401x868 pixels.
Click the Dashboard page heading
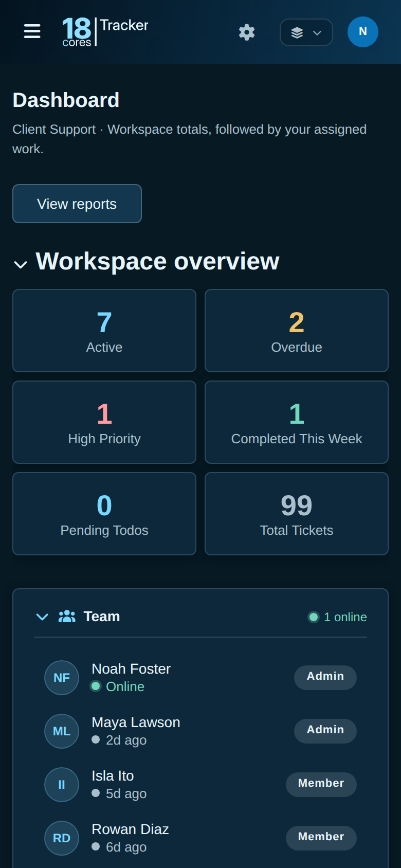(x=66, y=100)
